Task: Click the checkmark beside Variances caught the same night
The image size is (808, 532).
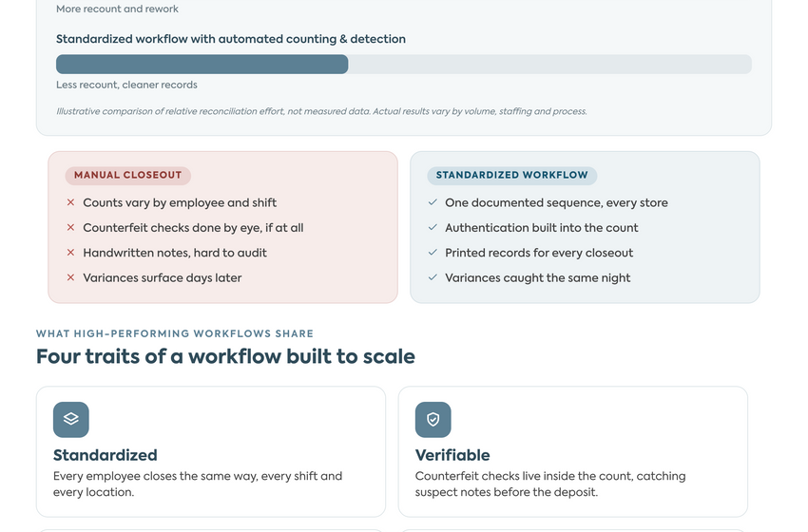Action: coord(433,277)
